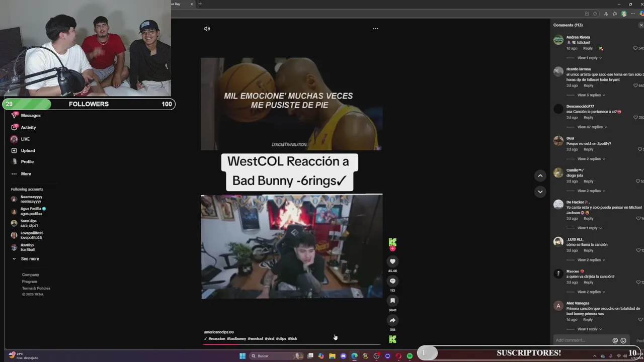644x362 pixels.
Task: Expand 'View 1 reply' under Andrea Rivera
Action: tap(589, 58)
